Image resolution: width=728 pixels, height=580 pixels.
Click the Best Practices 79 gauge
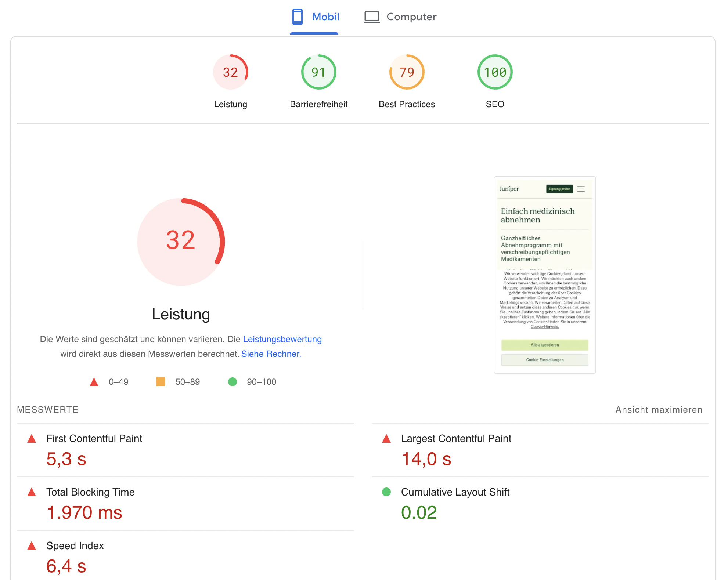click(407, 72)
